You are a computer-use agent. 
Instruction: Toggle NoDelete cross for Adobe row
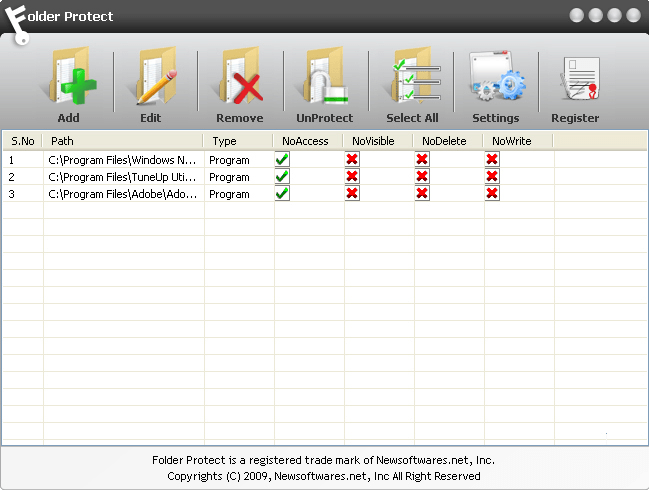point(422,193)
